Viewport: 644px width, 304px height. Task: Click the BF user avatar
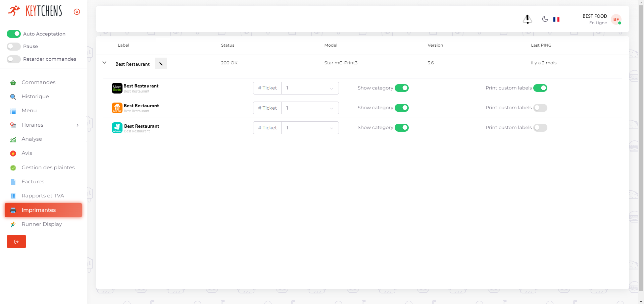click(616, 19)
